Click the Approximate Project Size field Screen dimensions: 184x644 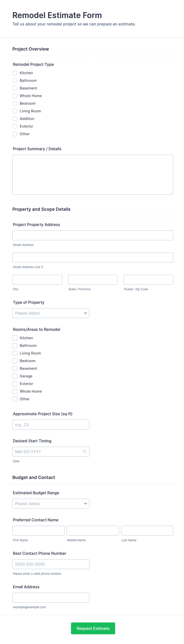[x=51, y=425]
